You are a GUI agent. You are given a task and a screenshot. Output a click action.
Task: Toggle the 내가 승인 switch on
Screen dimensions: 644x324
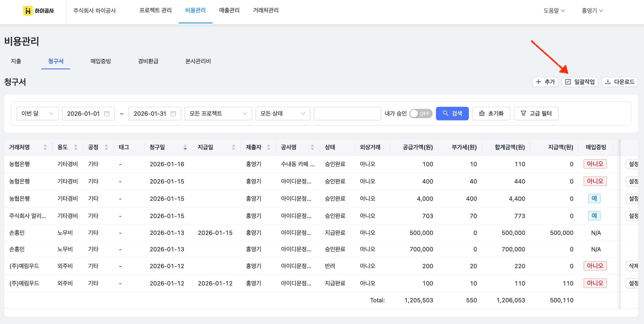coord(421,114)
